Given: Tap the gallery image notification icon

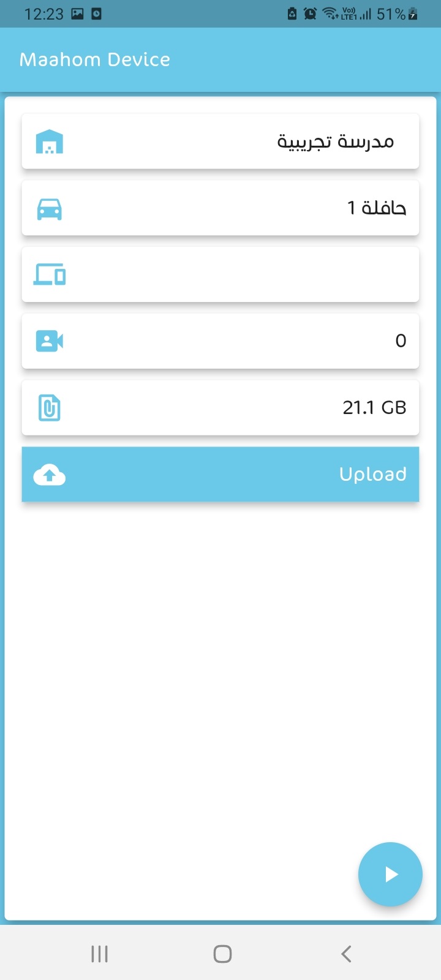Looking at the screenshot, I should click(x=77, y=13).
